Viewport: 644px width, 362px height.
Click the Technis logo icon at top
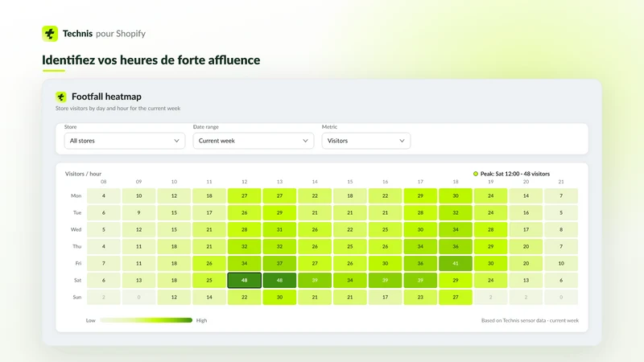point(50,34)
